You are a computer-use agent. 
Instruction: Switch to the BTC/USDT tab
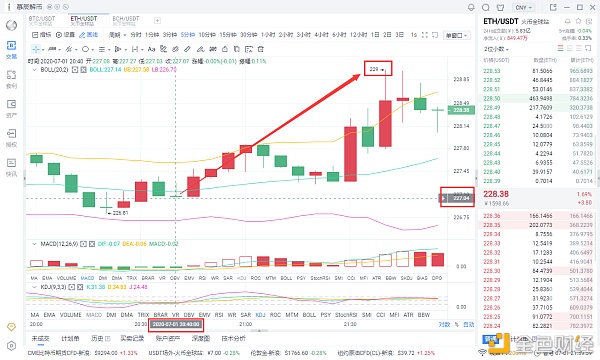(42, 20)
